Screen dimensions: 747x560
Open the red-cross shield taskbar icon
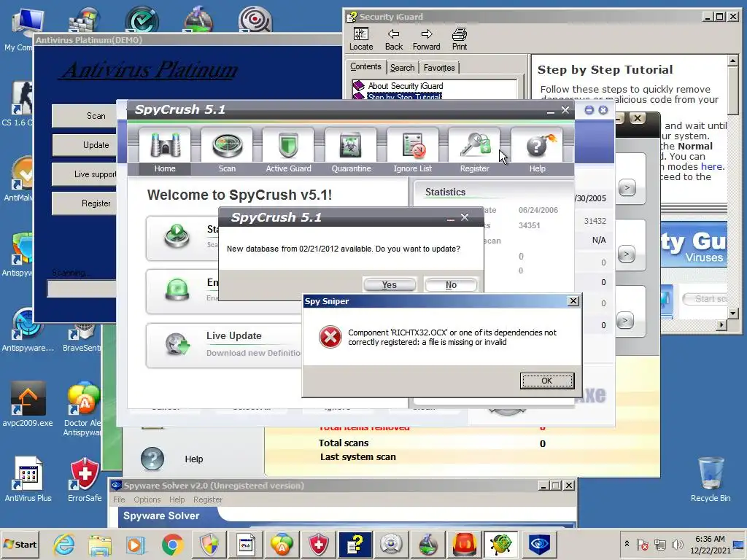[318, 544]
